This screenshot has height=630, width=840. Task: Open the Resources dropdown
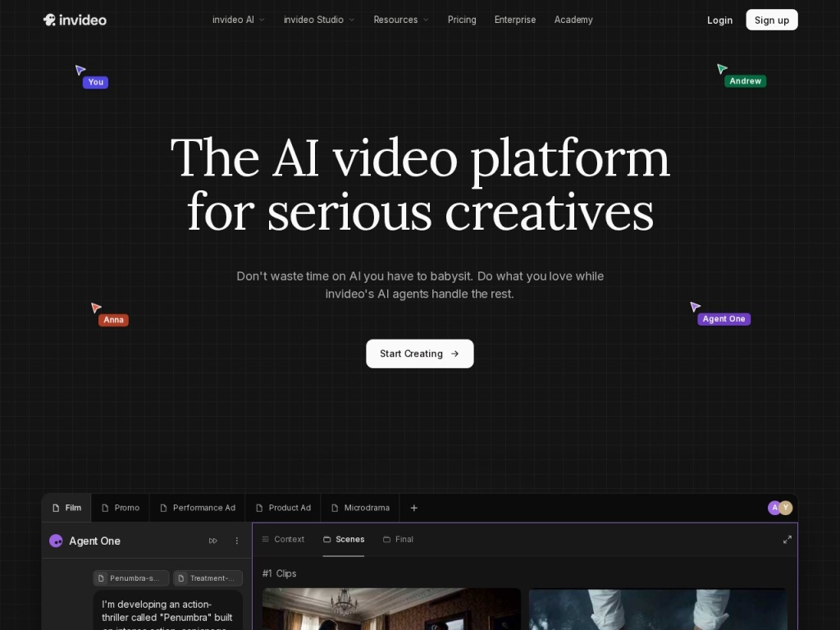click(x=401, y=20)
